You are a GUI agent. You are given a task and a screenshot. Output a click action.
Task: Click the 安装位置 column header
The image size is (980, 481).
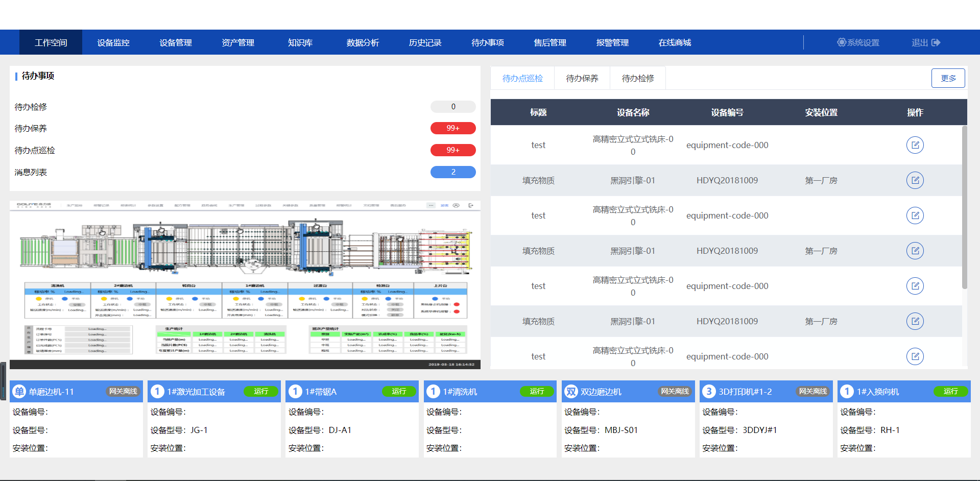pos(821,112)
